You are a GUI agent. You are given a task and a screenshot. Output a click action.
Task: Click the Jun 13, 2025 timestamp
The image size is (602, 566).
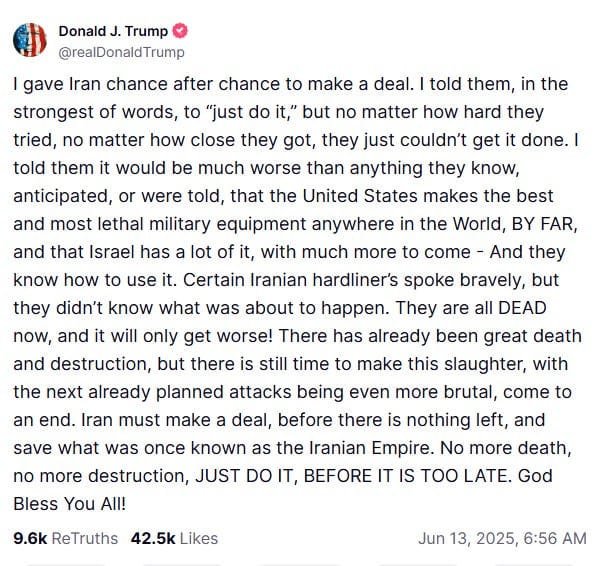coord(502,538)
